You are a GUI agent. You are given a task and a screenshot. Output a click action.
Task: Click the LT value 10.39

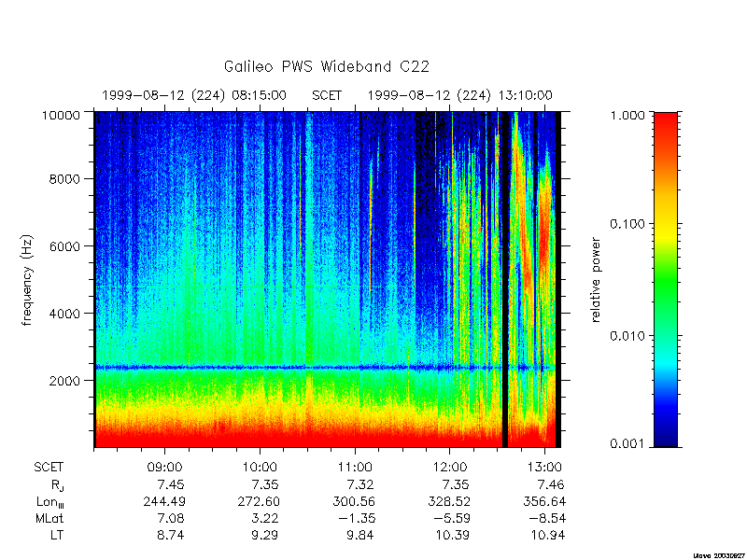453,535
